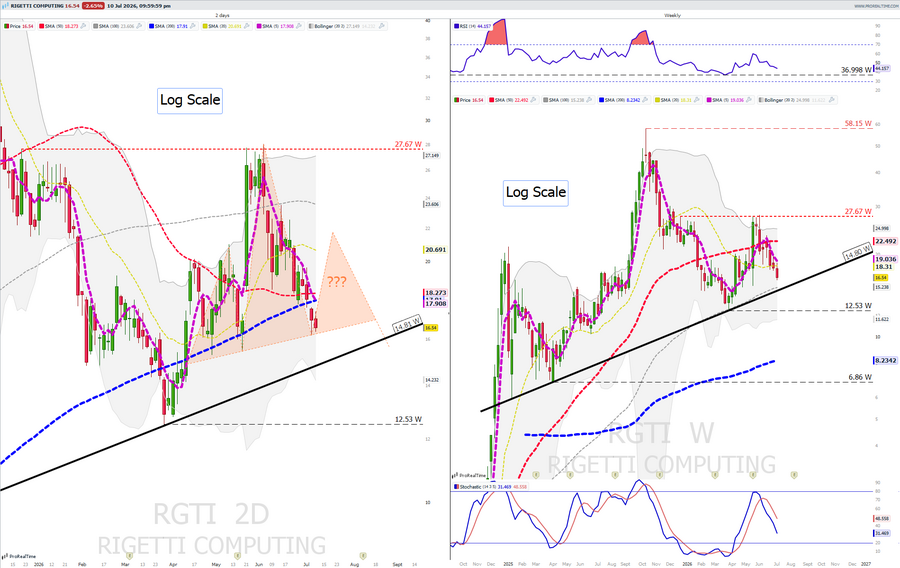Viewport: 900px width, 568px height.
Task: Open Bollinger settings wrench on 2-day chart
Action: pos(382,26)
